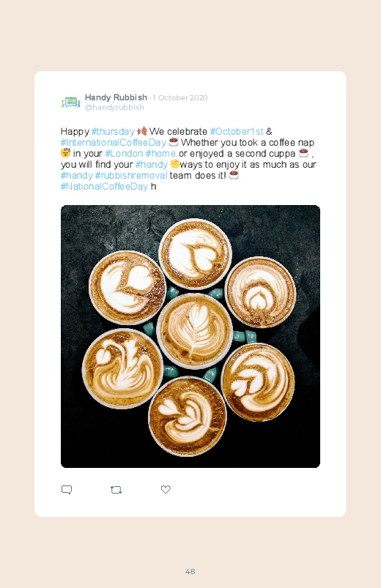Open the Handy Rubbish profile avatar
Image resolution: width=381 pixels, height=588 pixels.
tap(71, 102)
